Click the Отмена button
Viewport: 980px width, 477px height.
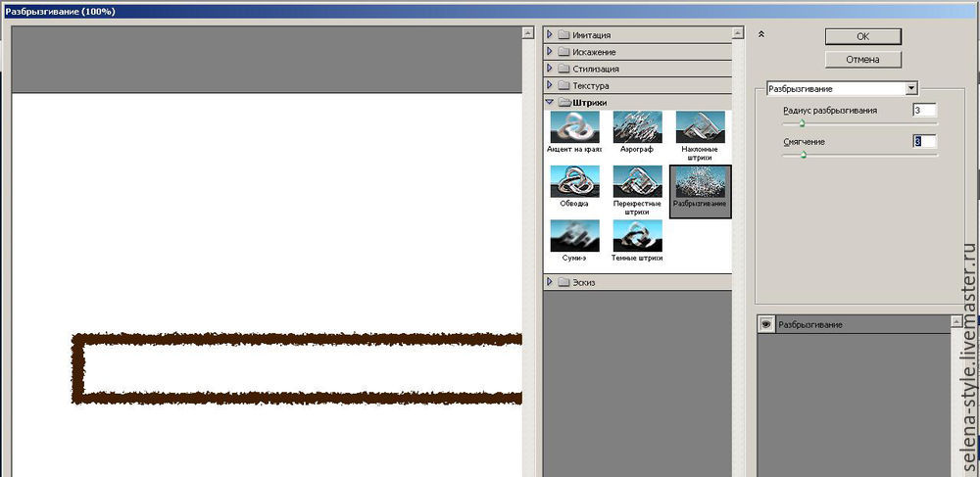point(862,59)
